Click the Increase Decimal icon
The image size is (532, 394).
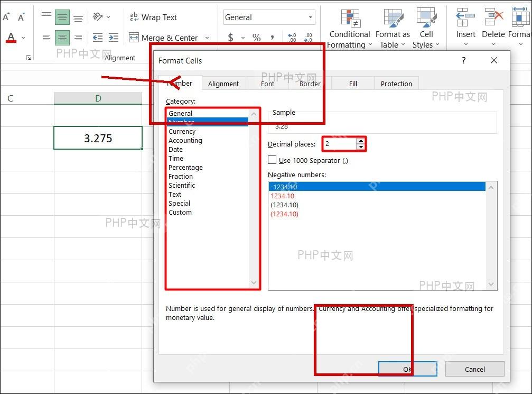point(292,38)
